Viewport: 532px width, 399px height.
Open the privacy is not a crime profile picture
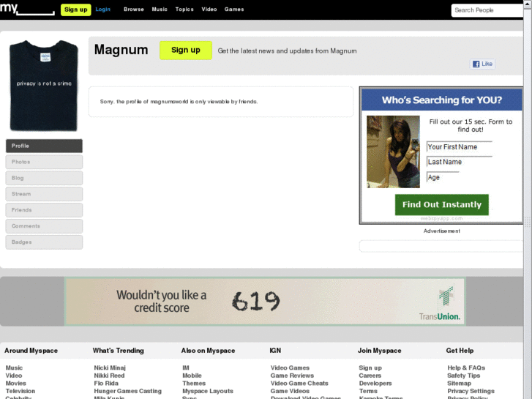(44, 86)
